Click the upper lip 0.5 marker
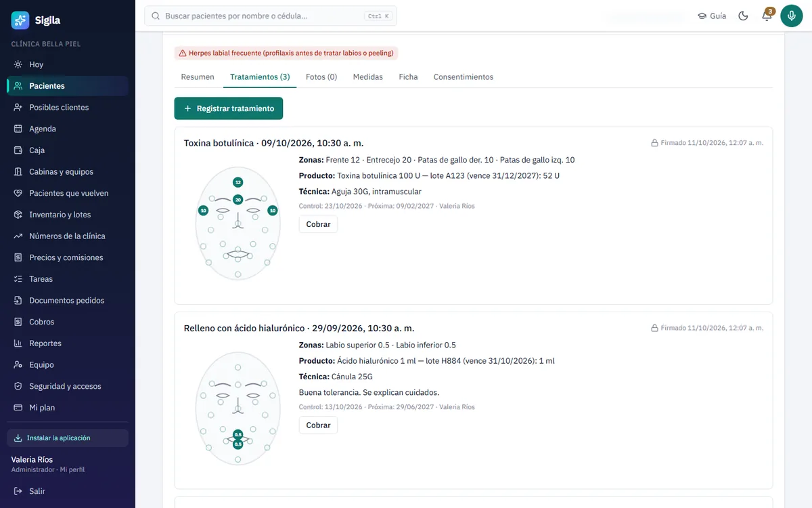This screenshot has height=508, width=812. [x=238, y=434]
